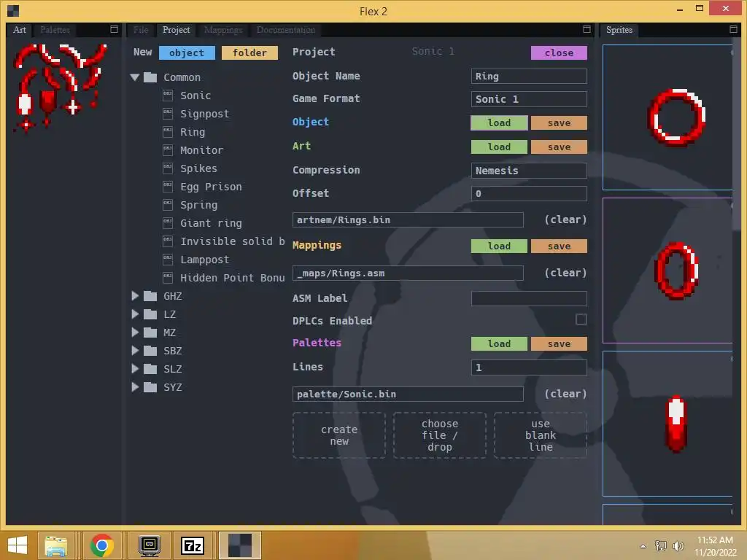
Task: Open the Game Format field showing Sonic 1
Action: 529,99
